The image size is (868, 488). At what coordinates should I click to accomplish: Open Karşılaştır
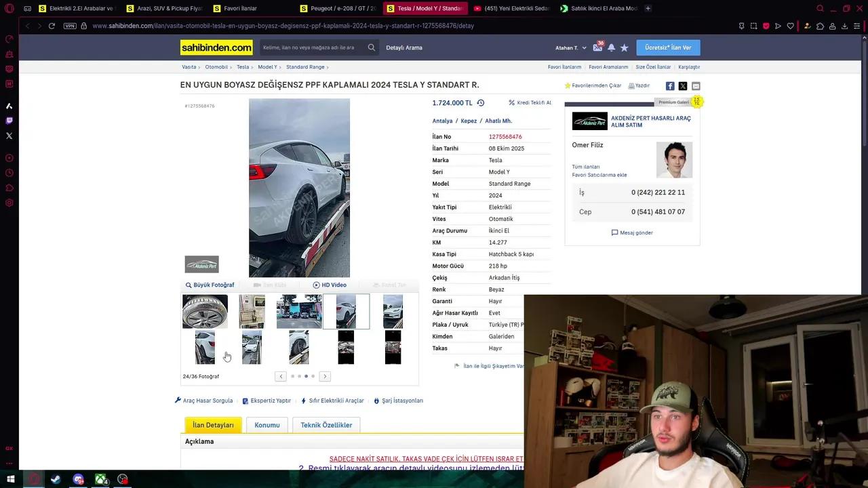tap(689, 67)
